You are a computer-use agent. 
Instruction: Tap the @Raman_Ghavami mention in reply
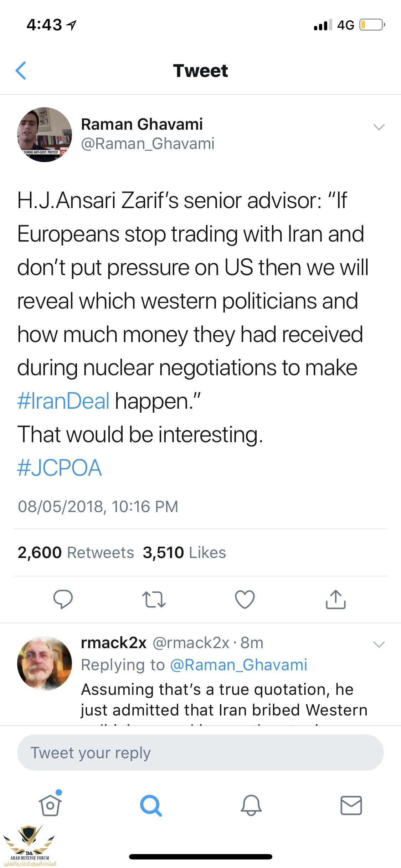click(238, 665)
